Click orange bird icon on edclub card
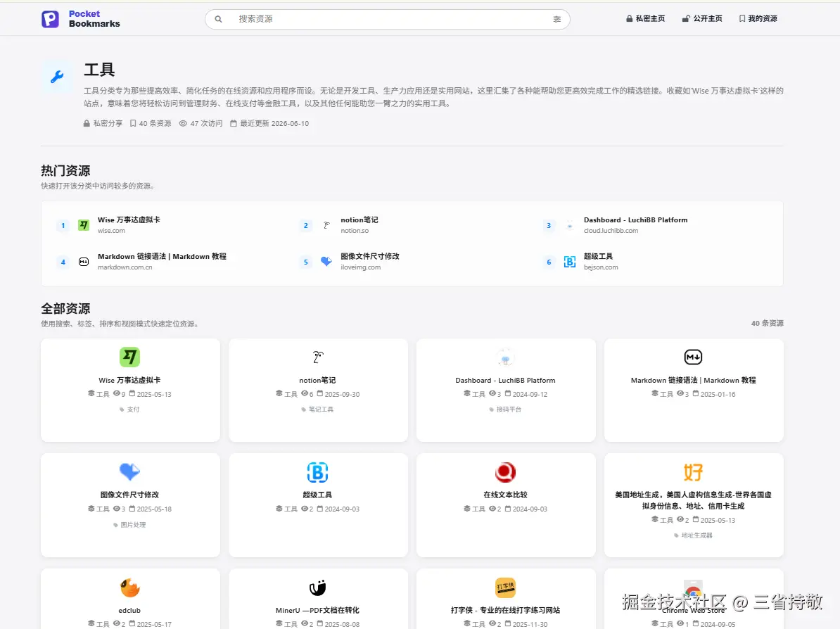This screenshot has height=629, width=840. [x=129, y=587]
